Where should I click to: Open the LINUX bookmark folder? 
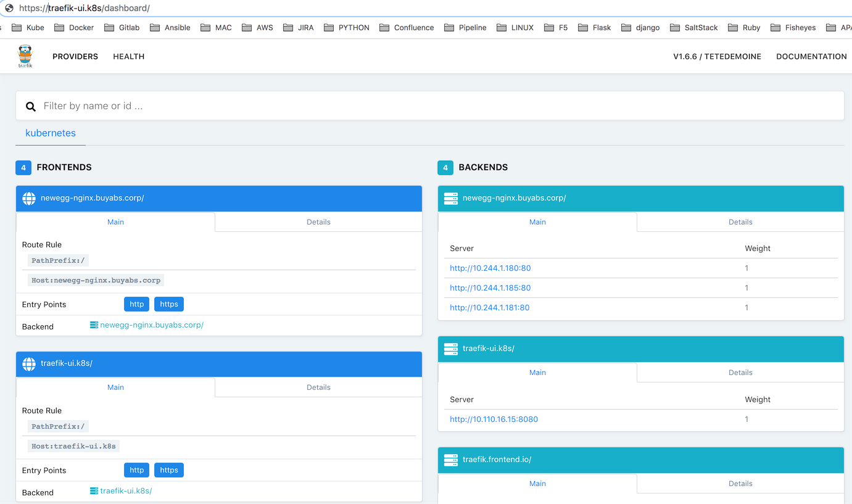[515, 28]
